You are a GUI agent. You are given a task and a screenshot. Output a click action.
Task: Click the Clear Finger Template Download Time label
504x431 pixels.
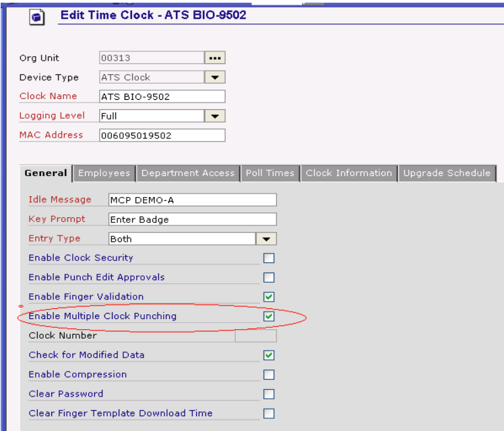pyautogui.click(x=121, y=413)
